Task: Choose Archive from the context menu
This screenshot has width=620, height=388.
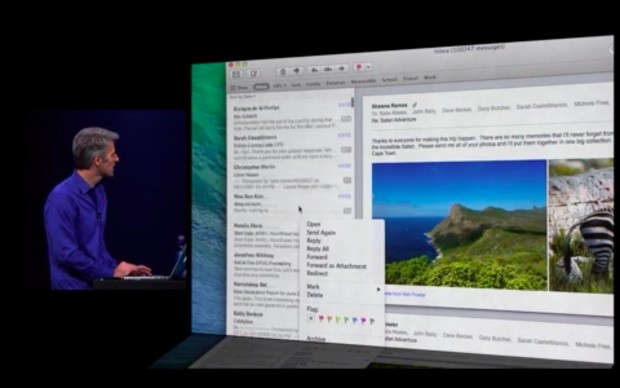Action: point(316,339)
